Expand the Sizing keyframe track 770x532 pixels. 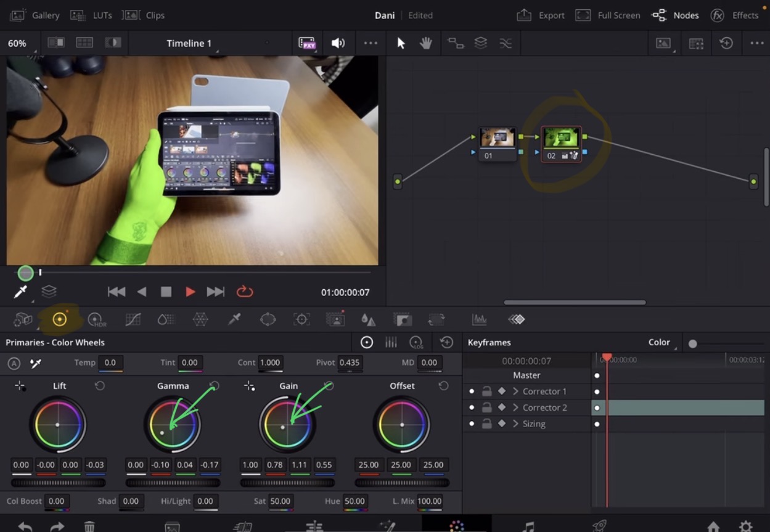click(515, 424)
